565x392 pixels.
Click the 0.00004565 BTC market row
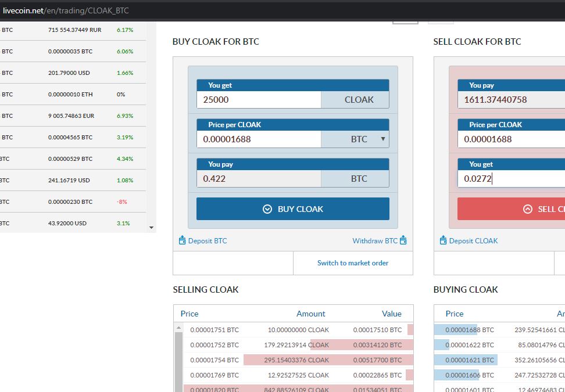73,137
